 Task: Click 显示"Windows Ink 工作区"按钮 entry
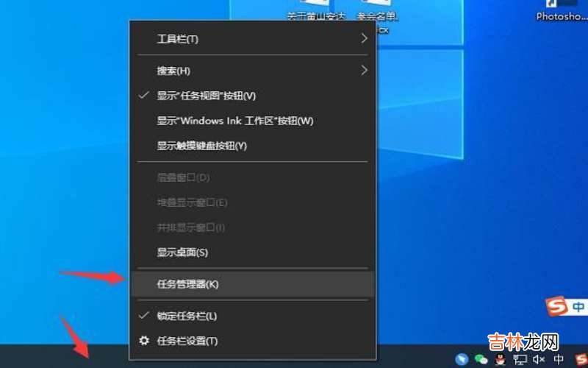point(234,121)
